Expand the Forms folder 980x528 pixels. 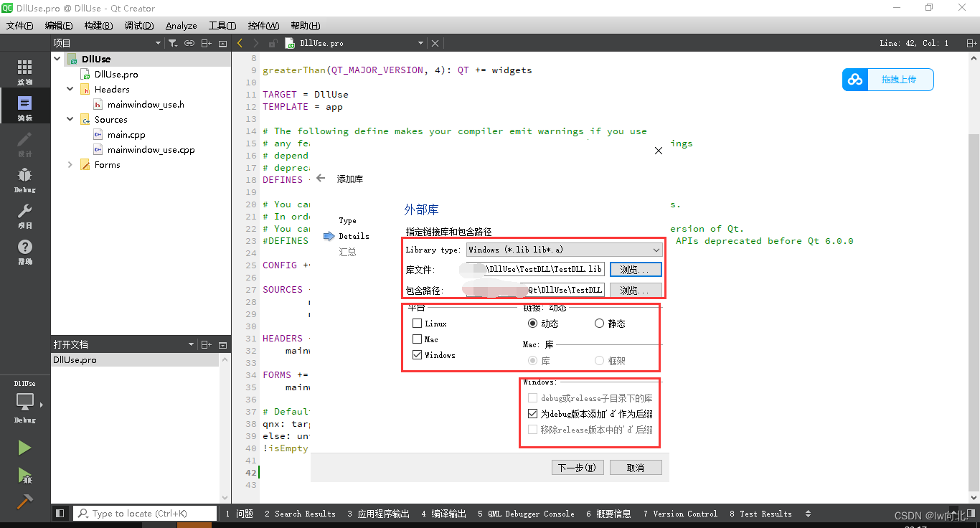coord(70,164)
